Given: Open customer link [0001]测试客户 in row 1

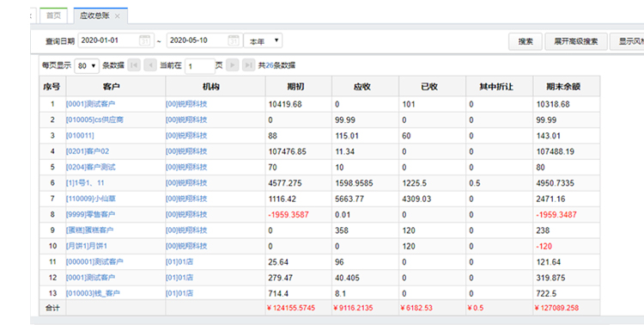Looking at the screenshot, I should 91,104.
